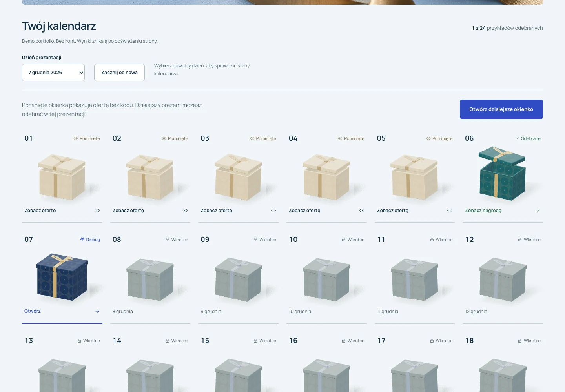Click the lock icon on day 11
This screenshot has height=392, width=565.
pyautogui.click(x=432, y=240)
